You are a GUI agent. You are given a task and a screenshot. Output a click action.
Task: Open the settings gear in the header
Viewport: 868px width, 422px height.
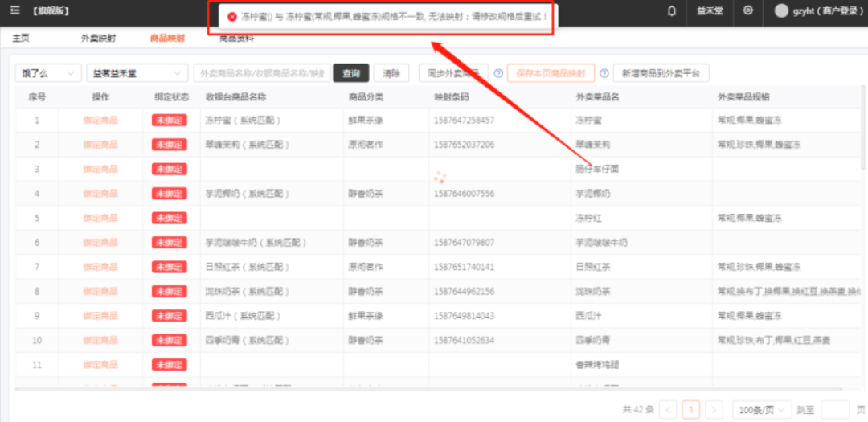748,10
